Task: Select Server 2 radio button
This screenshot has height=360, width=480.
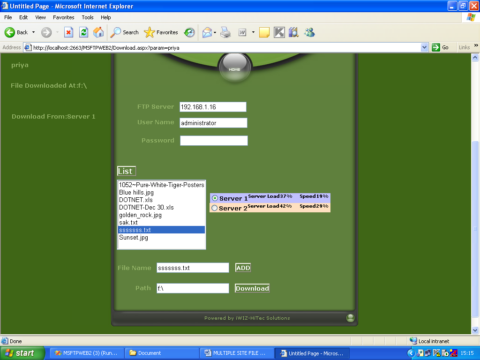Action: click(x=214, y=208)
